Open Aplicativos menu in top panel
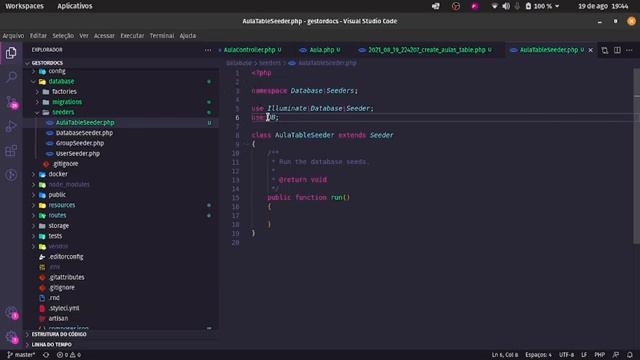The image size is (640, 360). click(x=75, y=6)
